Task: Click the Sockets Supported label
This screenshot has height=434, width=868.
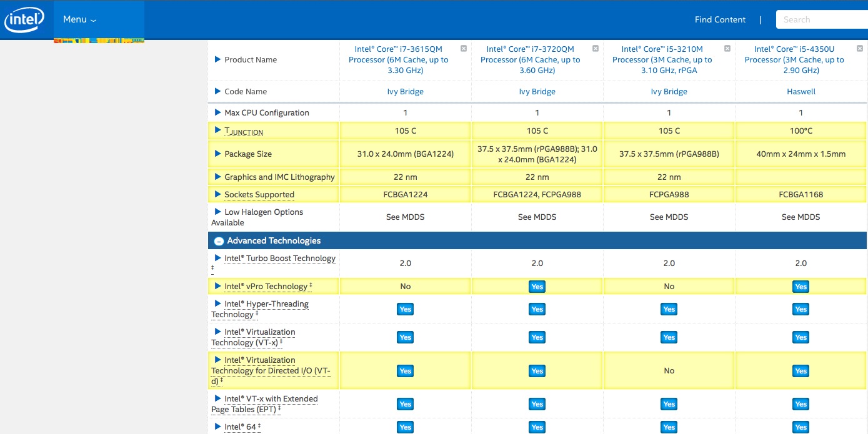Action: pos(259,194)
